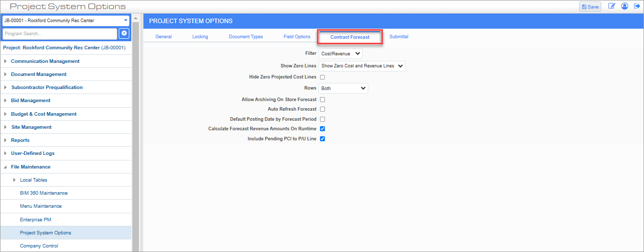The height and width of the screenshot is (252, 644).
Task: Click the Save button in top bar
Action: click(x=590, y=7)
